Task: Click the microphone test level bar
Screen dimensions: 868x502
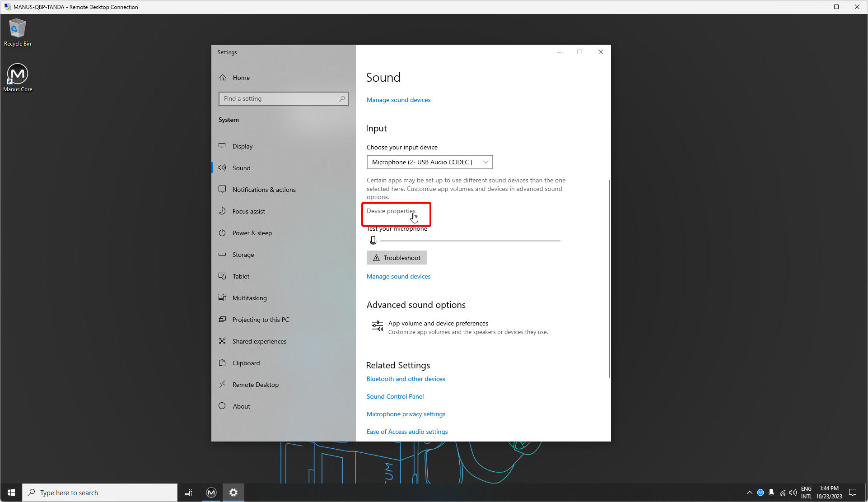Action: (x=470, y=241)
